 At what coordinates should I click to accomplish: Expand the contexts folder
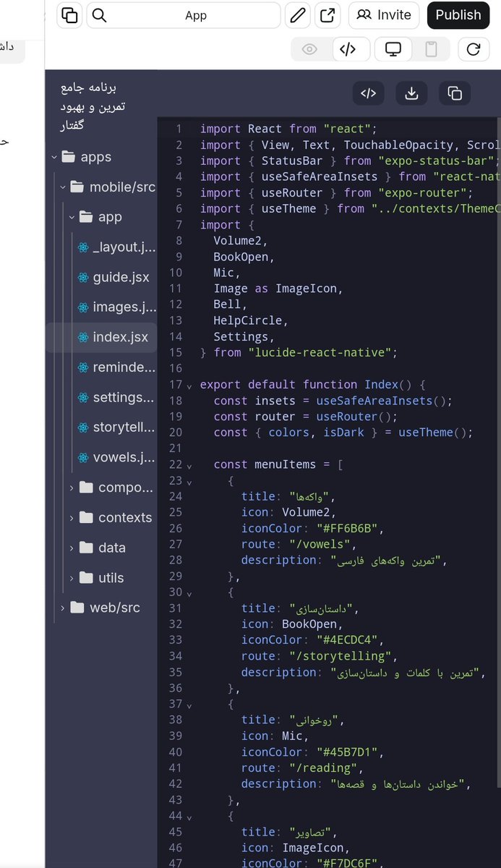coord(72,518)
